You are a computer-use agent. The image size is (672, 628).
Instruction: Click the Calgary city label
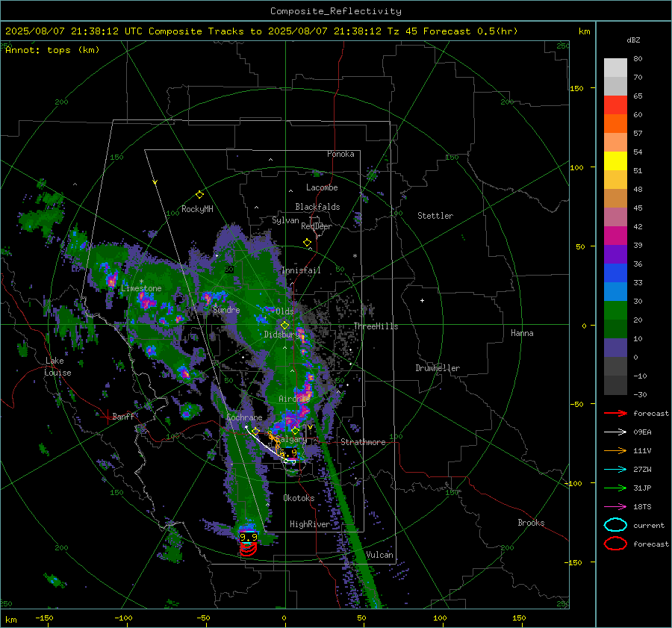(x=291, y=439)
